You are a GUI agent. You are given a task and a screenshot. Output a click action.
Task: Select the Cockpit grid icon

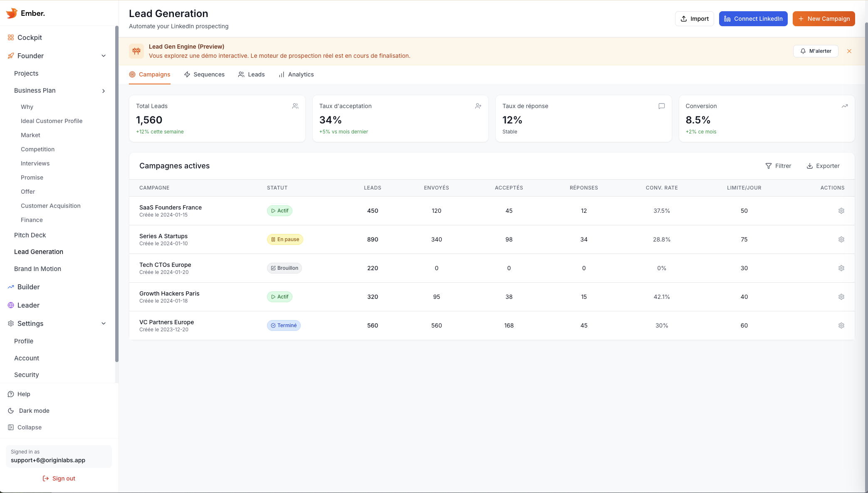(x=10, y=37)
